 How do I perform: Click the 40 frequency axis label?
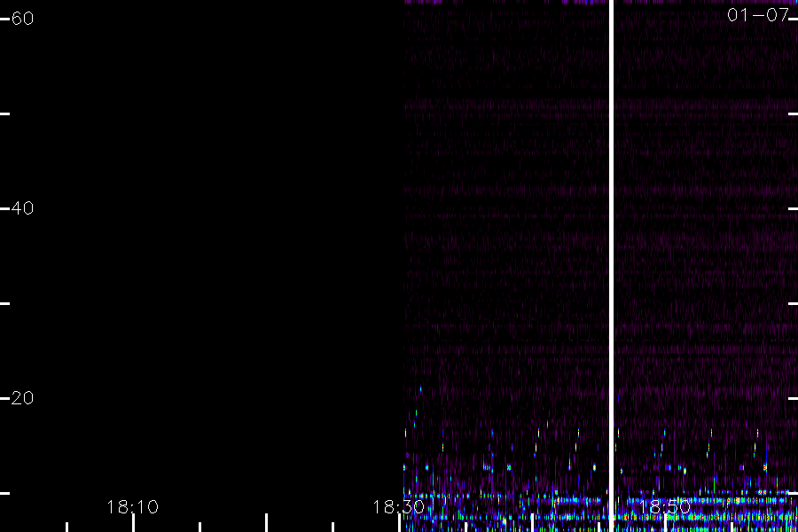coord(22,207)
